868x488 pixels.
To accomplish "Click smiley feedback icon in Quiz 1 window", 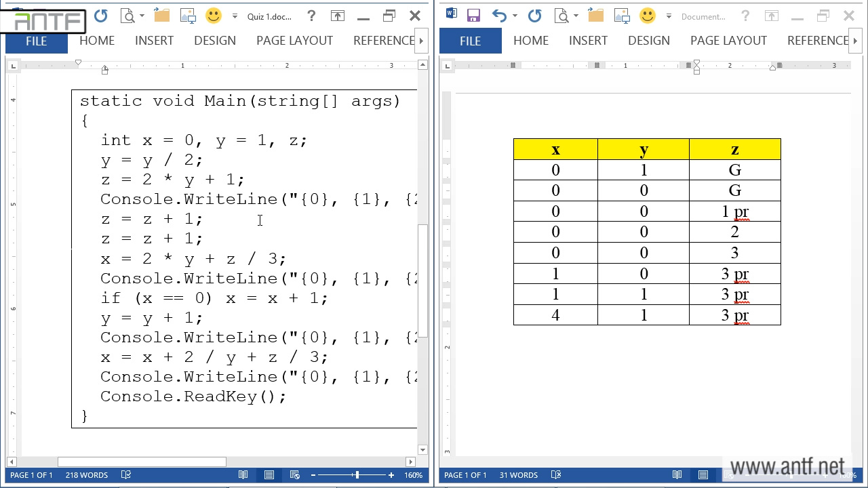I will click(213, 16).
